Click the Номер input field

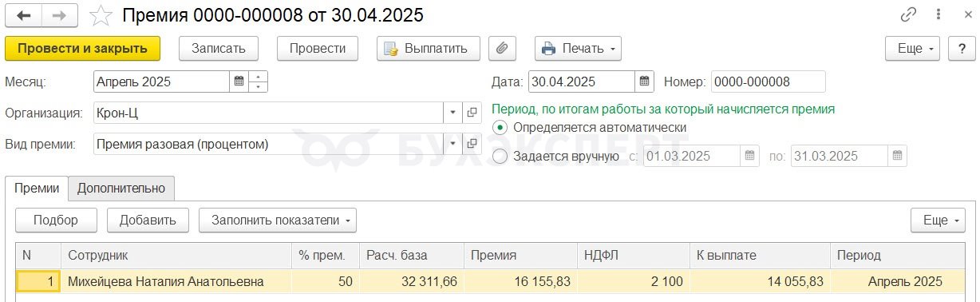769,81
